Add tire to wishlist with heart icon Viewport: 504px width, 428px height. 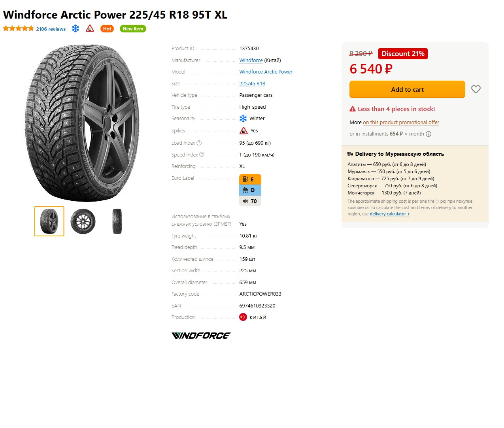click(x=476, y=89)
